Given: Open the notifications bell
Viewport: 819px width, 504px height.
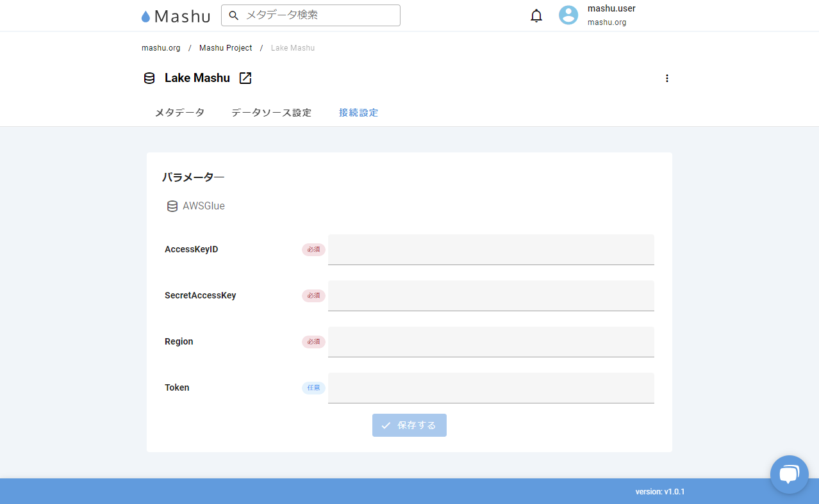Looking at the screenshot, I should 536,16.
